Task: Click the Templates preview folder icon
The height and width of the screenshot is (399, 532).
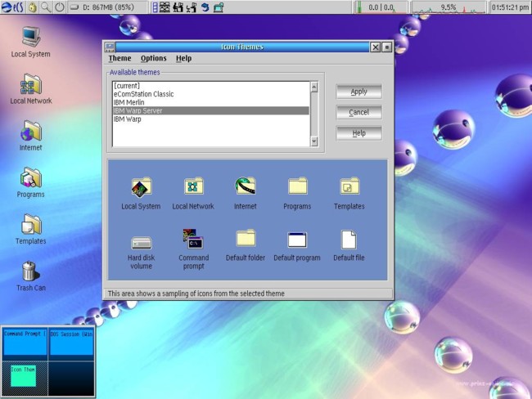Action: pyautogui.click(x=349, y=186)
